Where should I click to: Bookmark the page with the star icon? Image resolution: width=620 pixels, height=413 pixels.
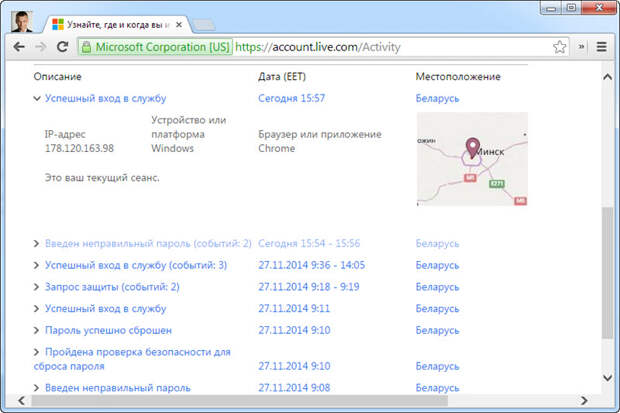(559, 47)
